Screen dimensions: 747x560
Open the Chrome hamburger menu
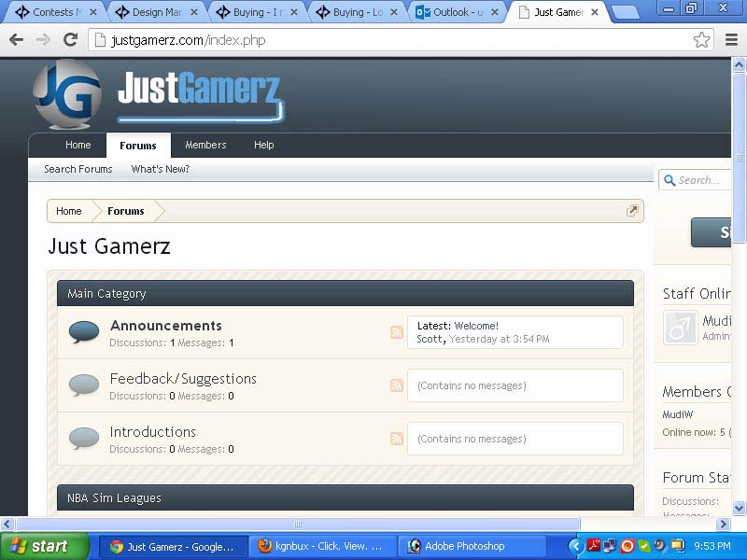[x=731, y=40]
